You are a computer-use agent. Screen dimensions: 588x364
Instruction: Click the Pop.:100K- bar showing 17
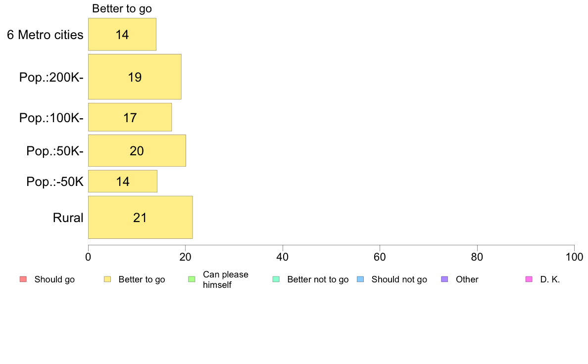[130, 117]
